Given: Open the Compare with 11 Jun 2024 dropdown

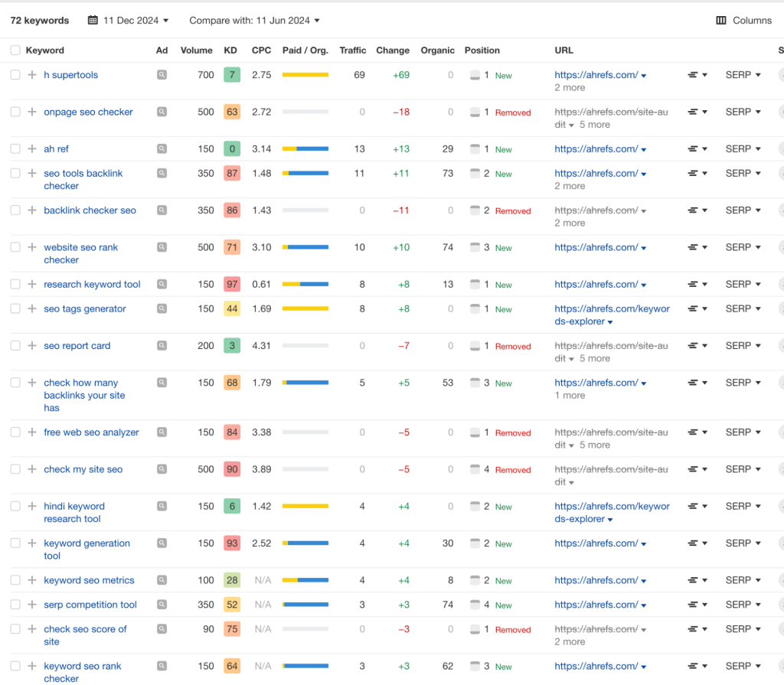Looking at the screenshot, I should 254,20.
